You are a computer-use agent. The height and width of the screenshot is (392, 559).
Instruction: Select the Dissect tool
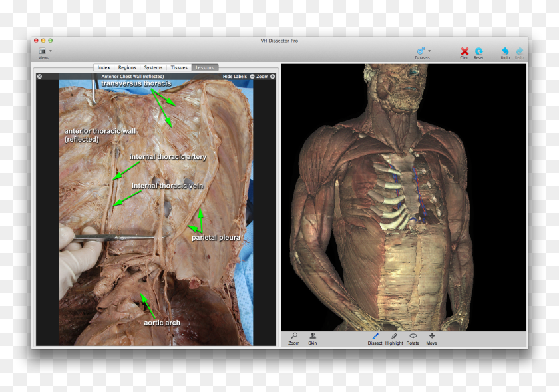click(375, 339)
